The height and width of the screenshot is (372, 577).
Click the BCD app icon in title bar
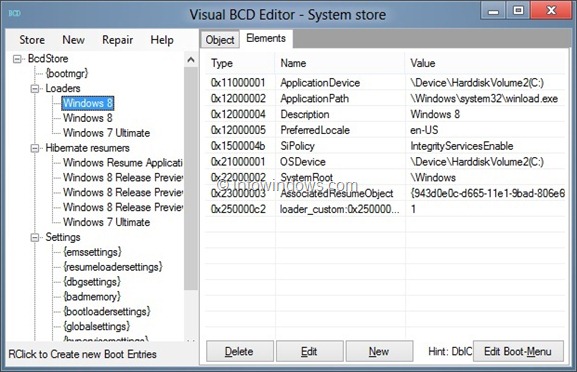[14, 14]
